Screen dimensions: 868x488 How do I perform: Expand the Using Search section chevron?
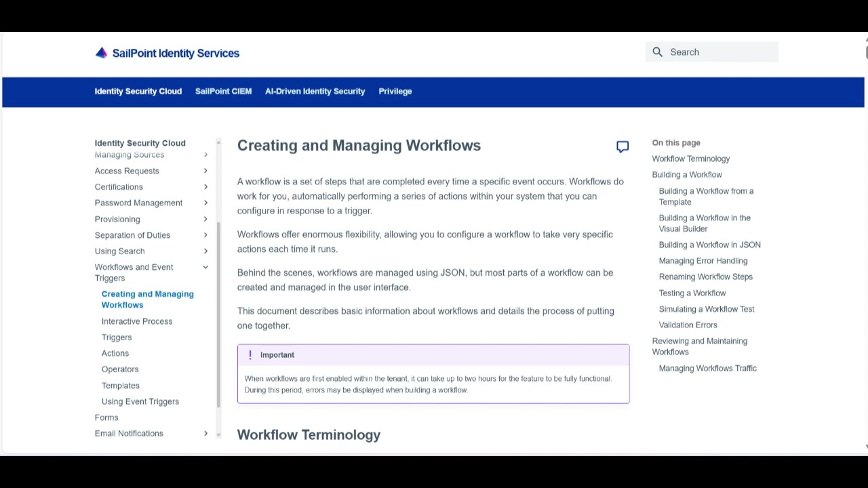pyautogui.click(x=205, y=251)
